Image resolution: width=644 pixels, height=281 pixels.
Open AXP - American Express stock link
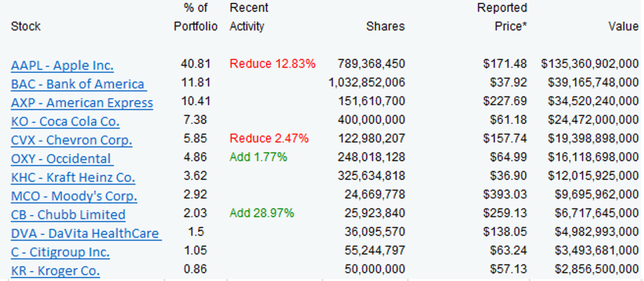82,103
